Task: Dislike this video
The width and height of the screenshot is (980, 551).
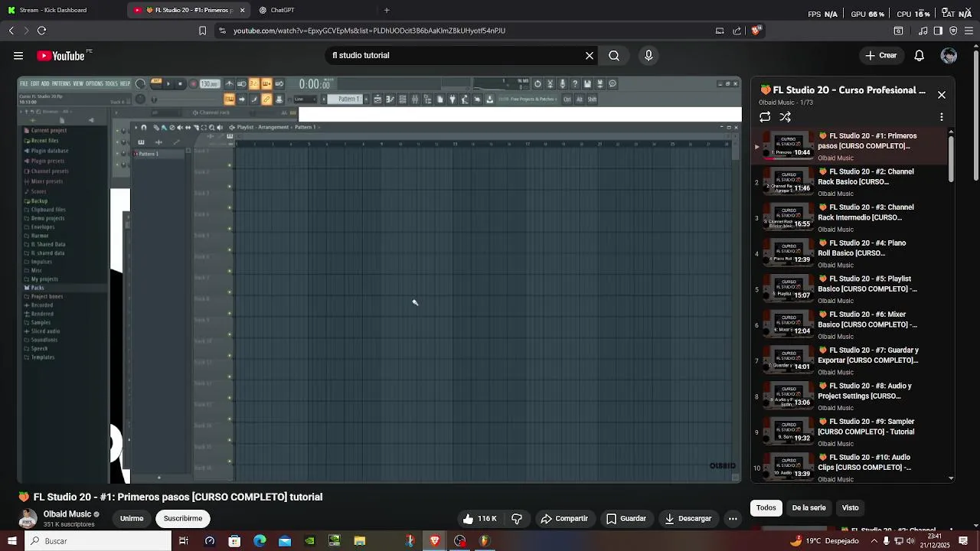Action: point(517,519)
